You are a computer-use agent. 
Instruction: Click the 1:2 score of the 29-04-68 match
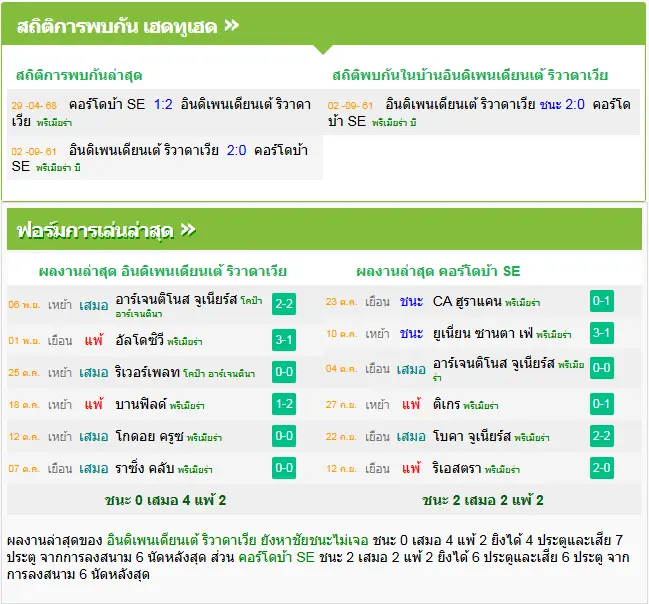click(x=163, y=104)
